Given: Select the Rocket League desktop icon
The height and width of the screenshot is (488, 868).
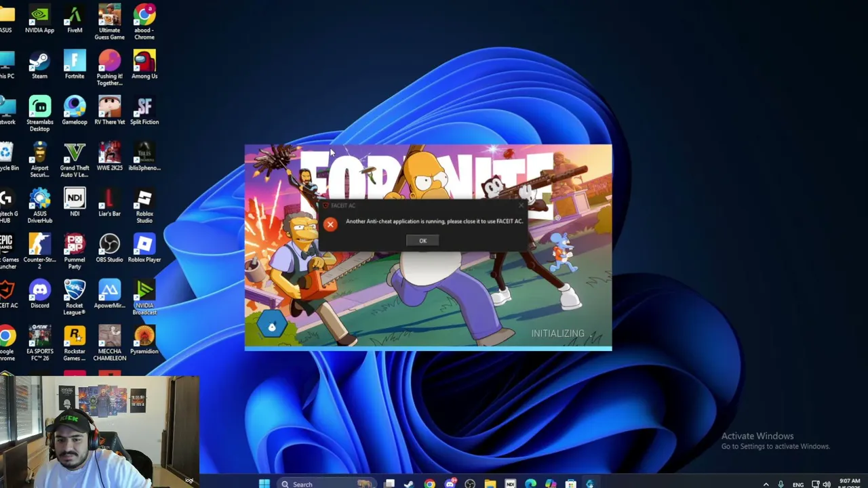Looking at the screenshot, I should (x=75, y=297).
